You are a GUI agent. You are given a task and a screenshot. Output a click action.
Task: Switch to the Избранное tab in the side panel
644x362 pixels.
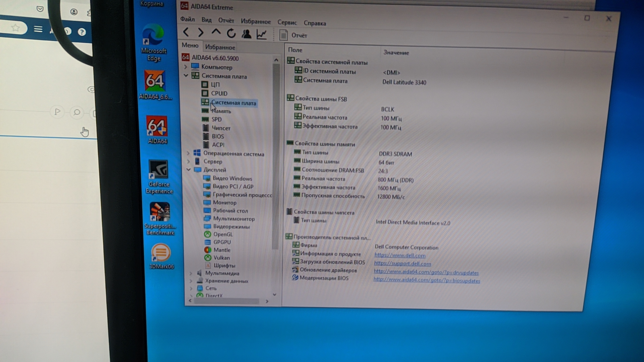220,47
